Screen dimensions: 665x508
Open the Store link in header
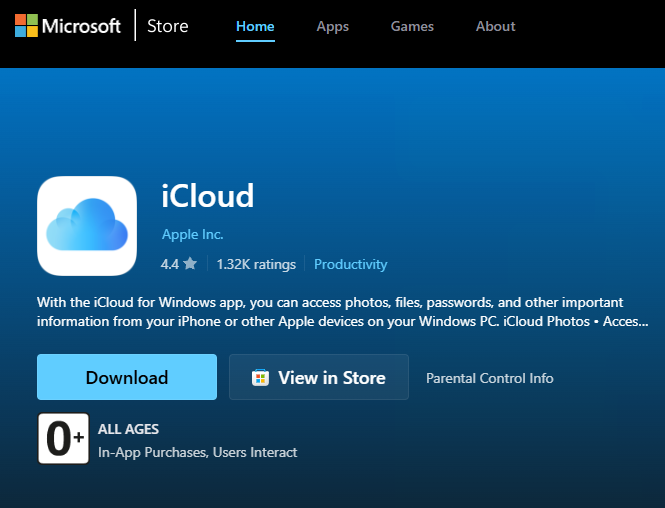[x=168, y=26]
